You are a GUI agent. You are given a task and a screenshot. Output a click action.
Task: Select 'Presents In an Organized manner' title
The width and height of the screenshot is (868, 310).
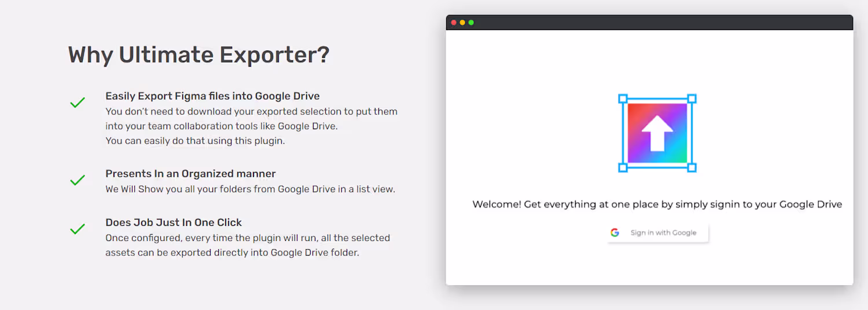tap(190, 174)
